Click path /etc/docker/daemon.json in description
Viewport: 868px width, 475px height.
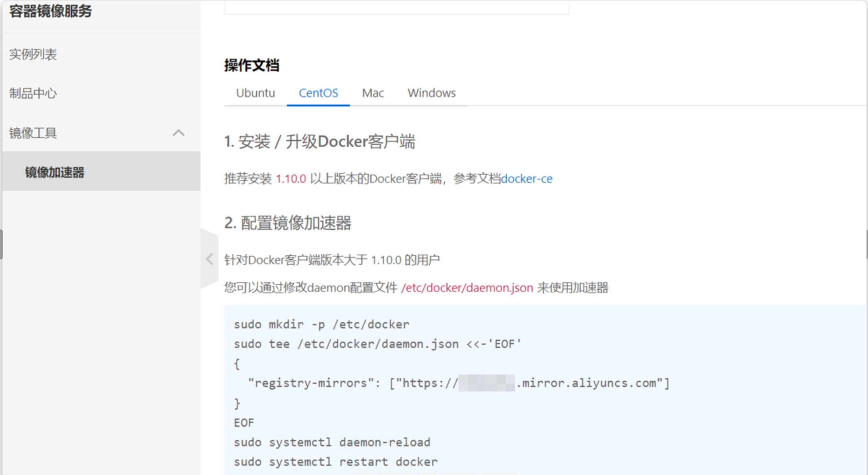[467, 288]
